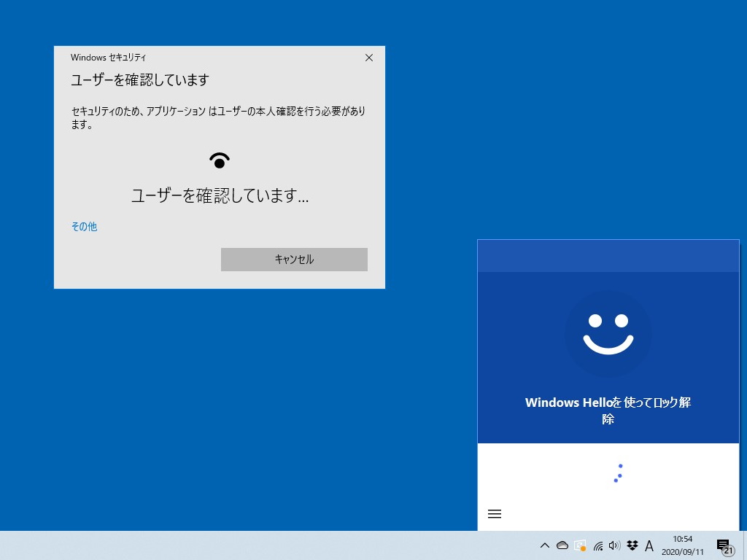Viewport: 747px width, 560px height.
Task: Open the Windows Hello tray icon with orange dot
Action: point(581,545)
